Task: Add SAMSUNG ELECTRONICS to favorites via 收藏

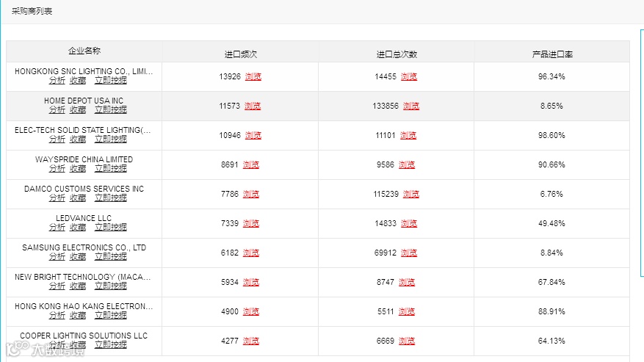Action: 78,257
